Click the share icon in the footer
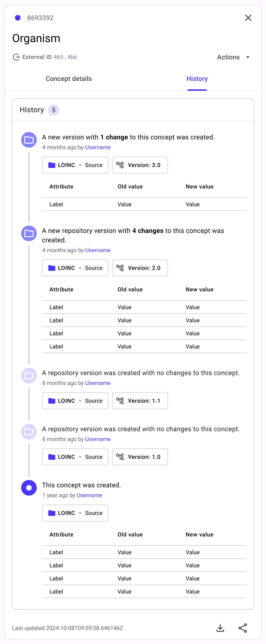Viewport: 266px width, 644px height. 242,628
